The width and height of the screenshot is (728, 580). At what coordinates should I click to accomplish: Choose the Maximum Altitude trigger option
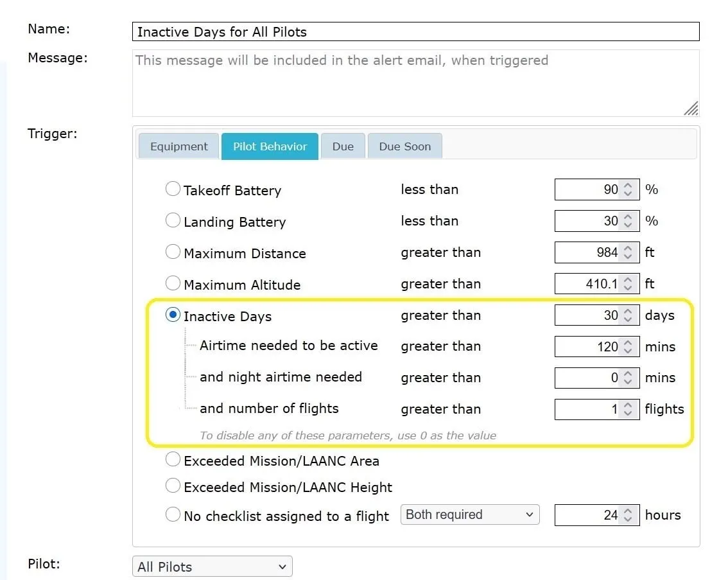(173, 283)
